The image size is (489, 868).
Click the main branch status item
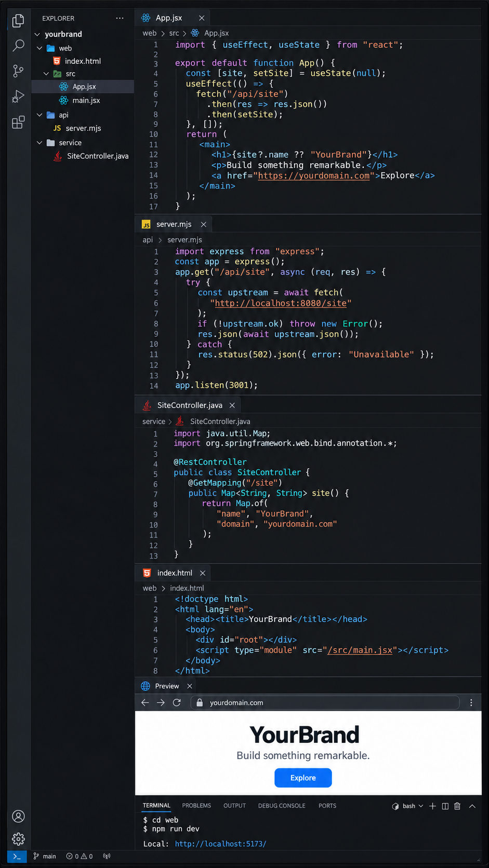pos(45,857)
